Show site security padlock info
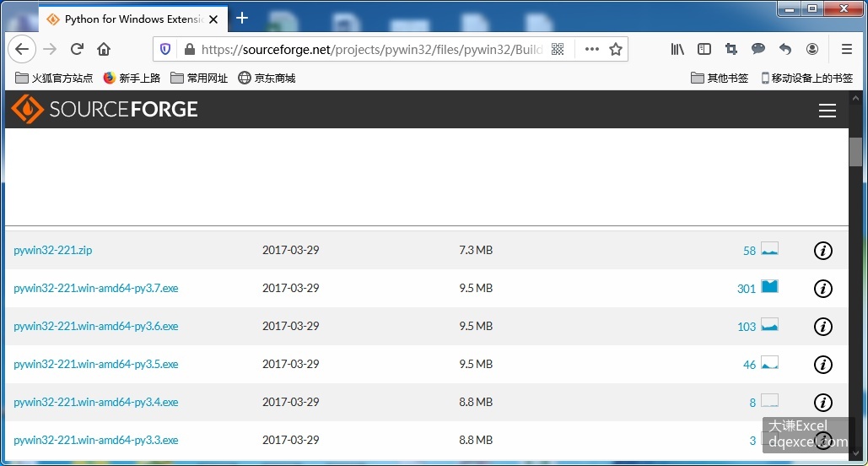 click(x=189, y=49)
